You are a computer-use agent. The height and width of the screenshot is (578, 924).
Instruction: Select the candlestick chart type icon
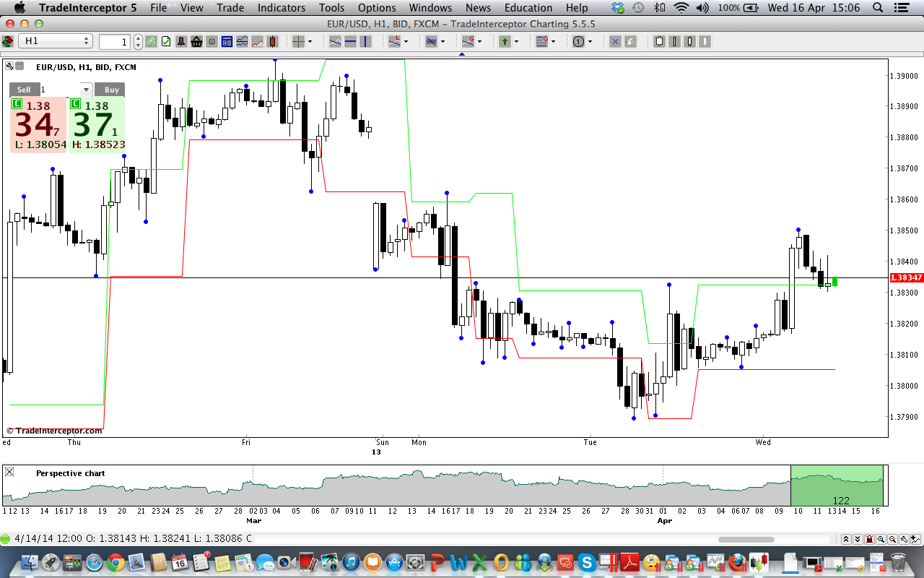click(272, 41)
